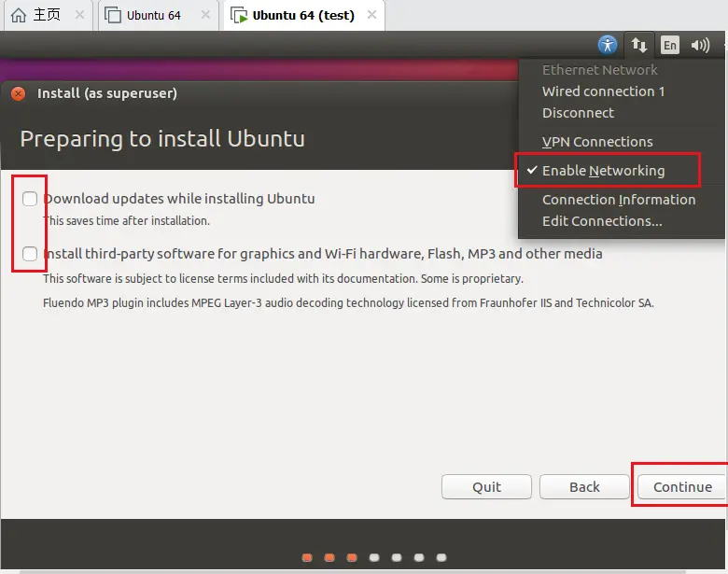Click the Back button
728x574 pixels.
tap(584, 486)
